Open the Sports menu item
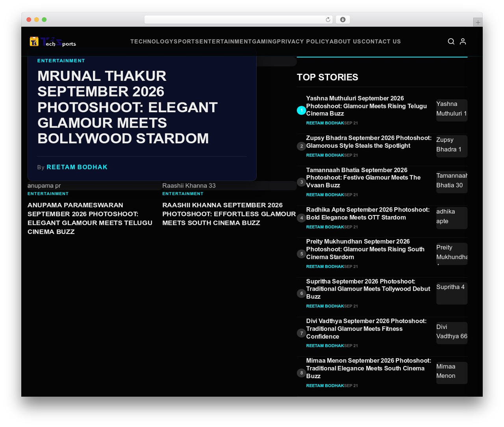504x427 pixels. (187, 41)
